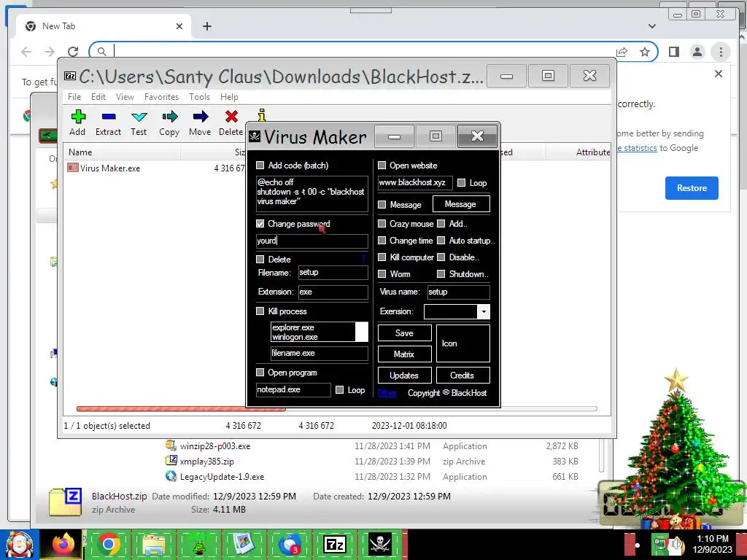Select xmplay385.zip in Explorer list
The width and height of the screenshot is (747, 560).
click(206, 462)
